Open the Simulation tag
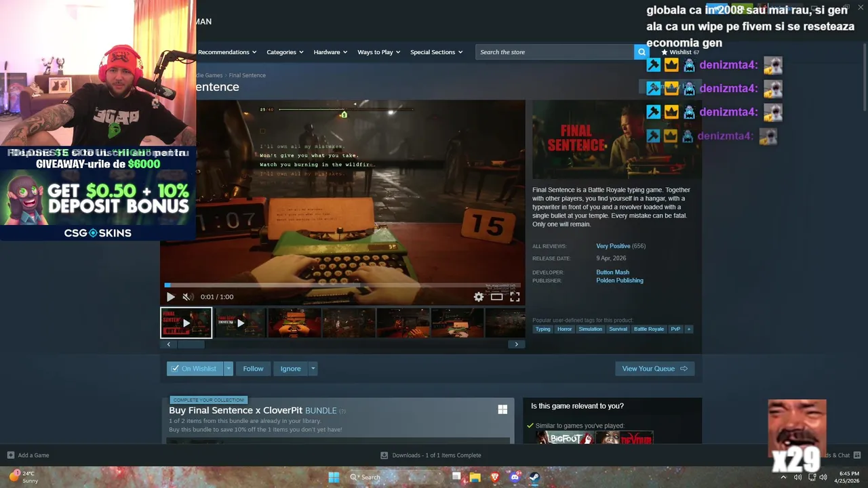Viewport: 868px width, 488px height. (590, 329)
